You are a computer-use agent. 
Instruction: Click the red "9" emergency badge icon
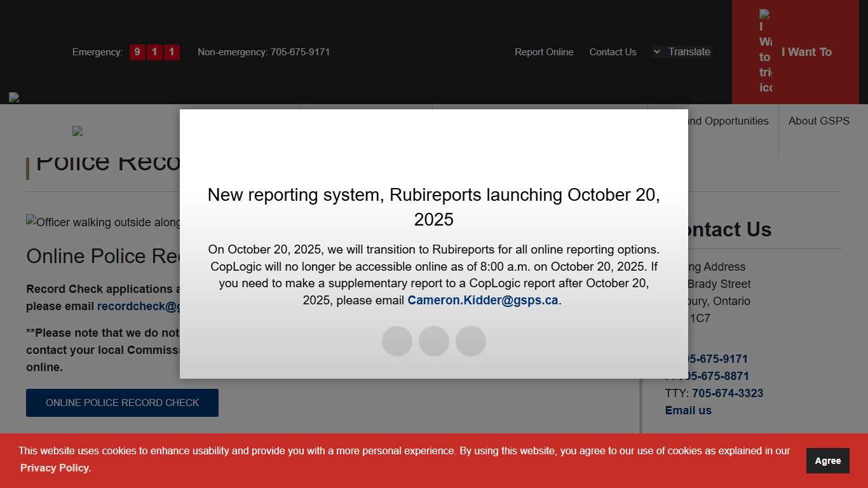137,52
